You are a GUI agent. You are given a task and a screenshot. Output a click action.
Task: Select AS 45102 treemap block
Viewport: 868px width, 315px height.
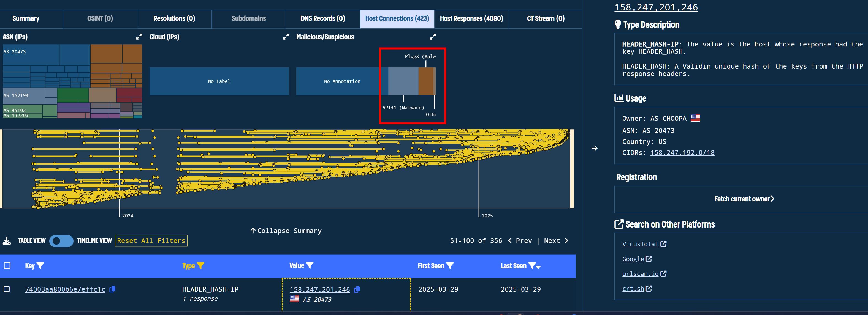click(x=23, y=109)
